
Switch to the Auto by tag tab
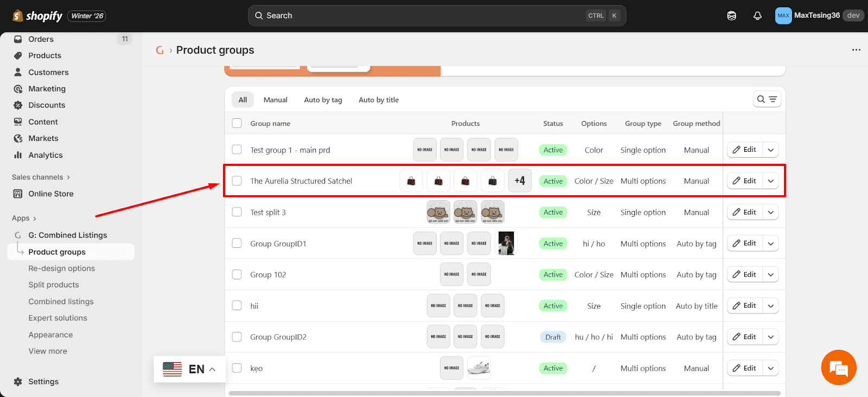pyautogui.click(x=323, y=100)
